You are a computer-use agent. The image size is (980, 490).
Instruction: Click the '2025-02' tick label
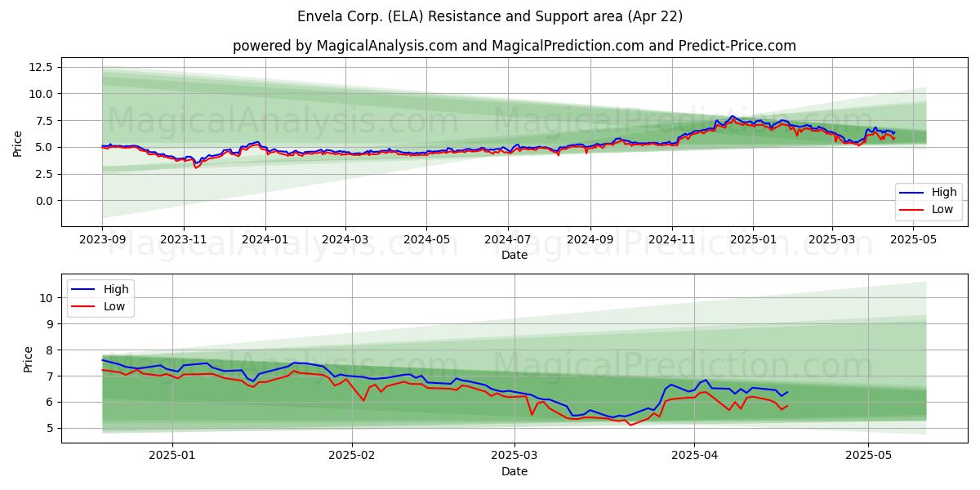click(x=353, y=456)
